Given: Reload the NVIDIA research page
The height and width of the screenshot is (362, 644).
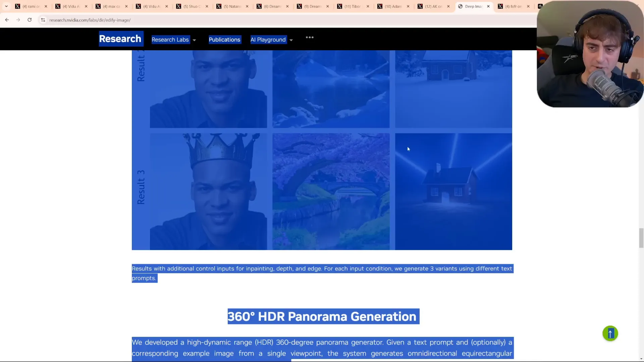Looking at the screenshot, I should (30, 20).
